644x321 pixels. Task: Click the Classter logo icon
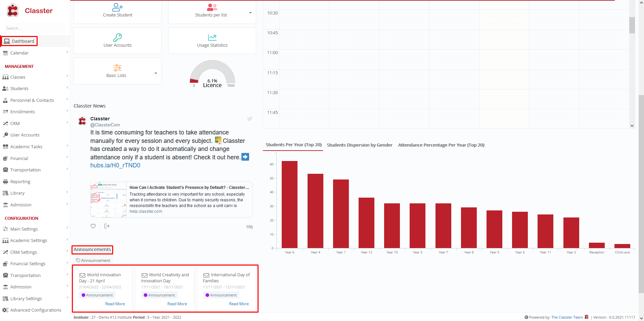point(13,10)
